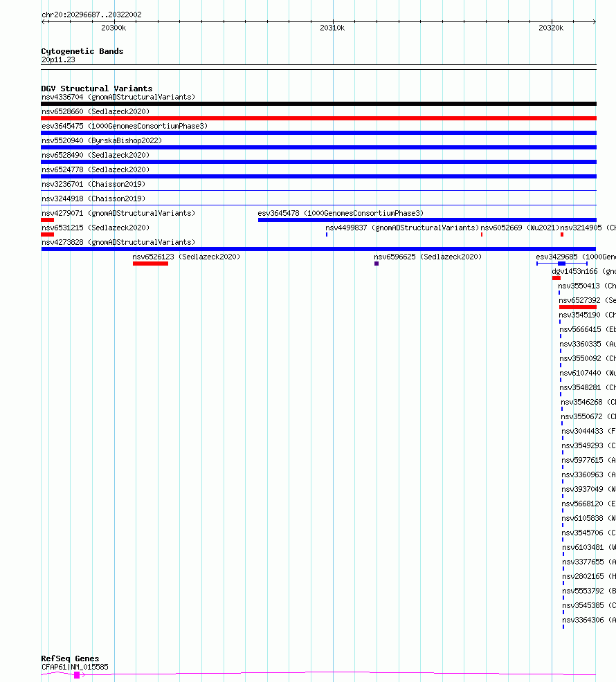Click the magenta exon box of CFAP61
The height and width of the screenshot is (682, 616).
(77, 674)
